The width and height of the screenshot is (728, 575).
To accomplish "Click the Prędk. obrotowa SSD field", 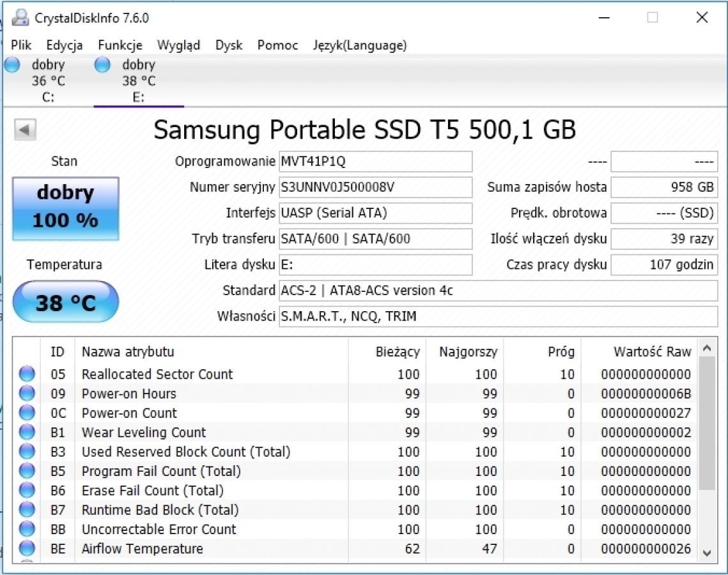I will (664, 213).
